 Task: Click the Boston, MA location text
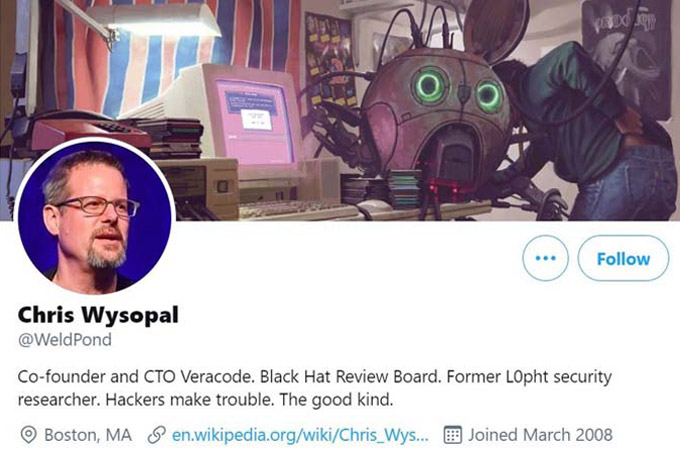[88, 435]
